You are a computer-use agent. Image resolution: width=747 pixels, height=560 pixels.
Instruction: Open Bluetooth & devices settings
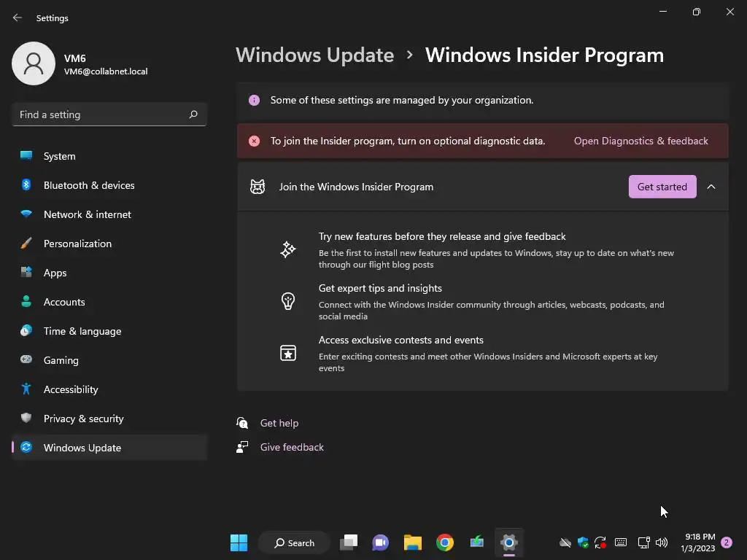[x=109, y=185]
